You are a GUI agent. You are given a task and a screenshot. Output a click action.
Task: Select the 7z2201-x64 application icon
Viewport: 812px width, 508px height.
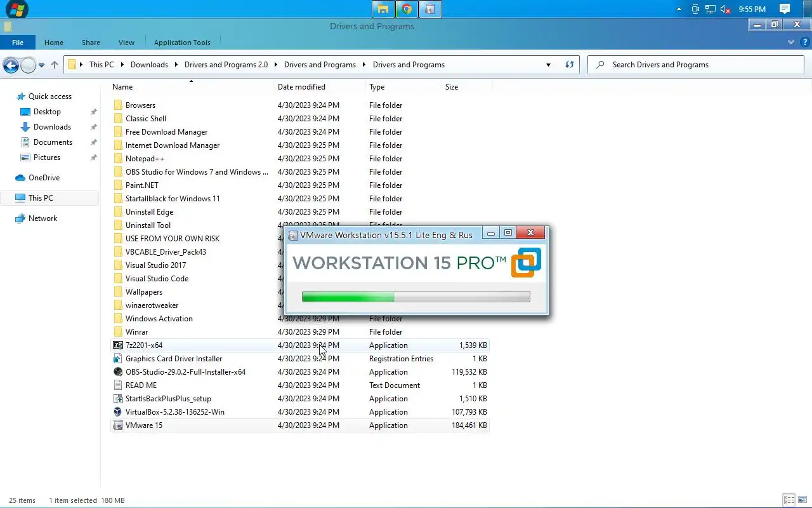point(118,345)
